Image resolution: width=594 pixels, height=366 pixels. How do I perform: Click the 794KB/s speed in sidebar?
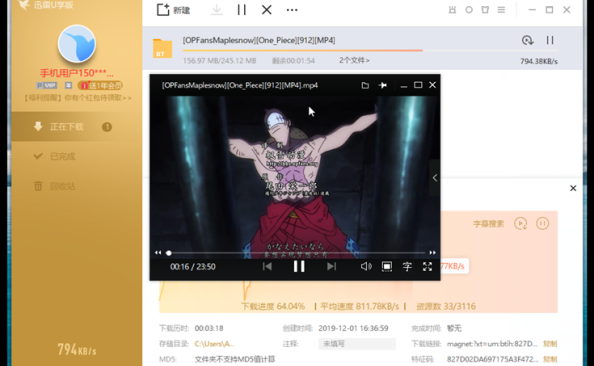[x=77, y=350]
